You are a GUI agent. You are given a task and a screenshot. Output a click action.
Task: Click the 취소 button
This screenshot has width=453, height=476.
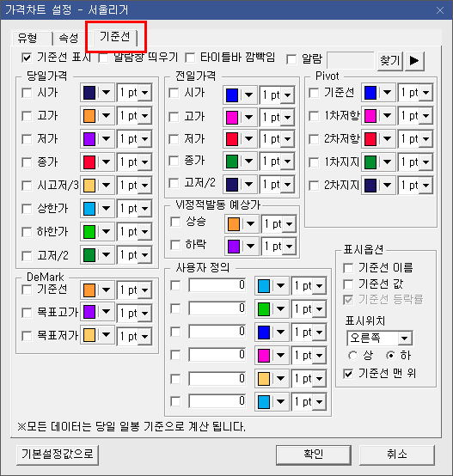coord(397,455)
